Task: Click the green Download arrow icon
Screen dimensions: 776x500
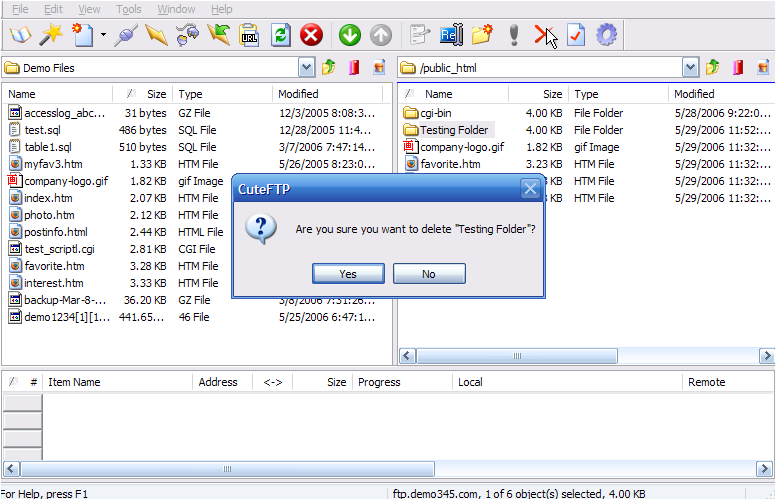Action: click(350, 35)
